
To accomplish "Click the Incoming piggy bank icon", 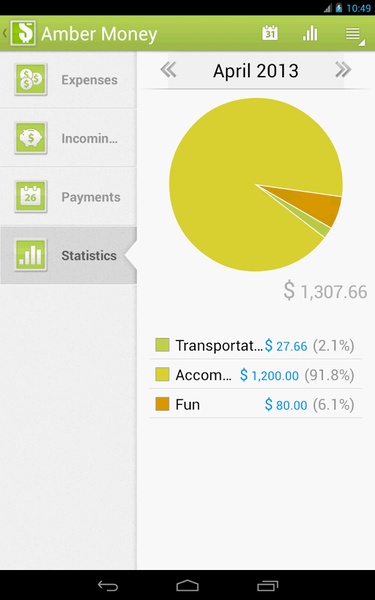I will 31,138.
